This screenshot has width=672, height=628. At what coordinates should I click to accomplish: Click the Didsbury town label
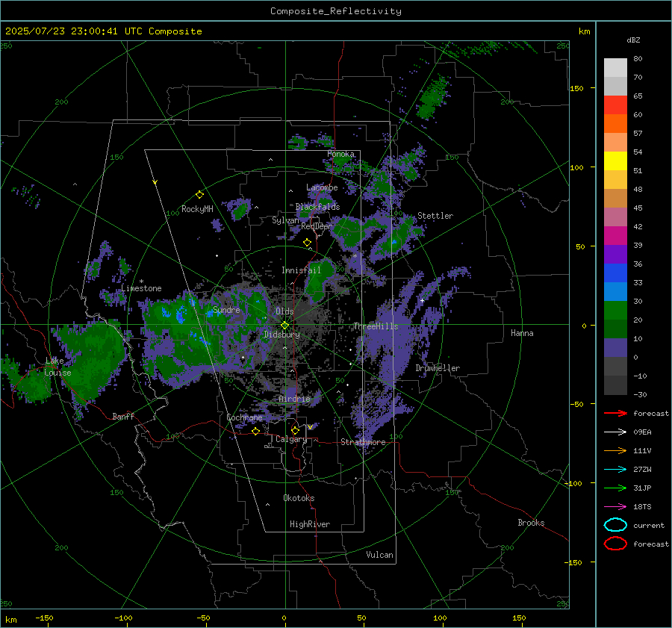click(x=281, y=335)
